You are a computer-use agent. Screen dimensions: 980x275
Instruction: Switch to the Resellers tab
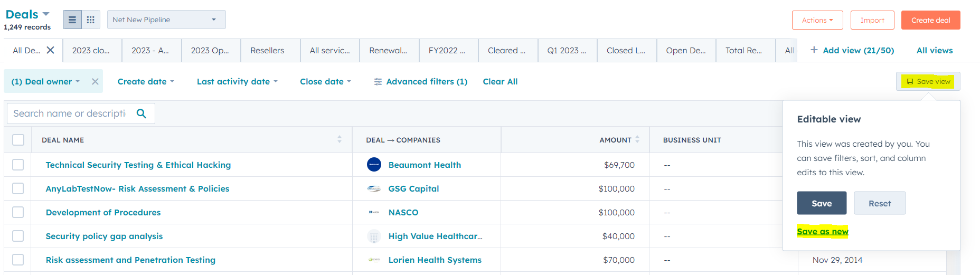click(267, 51)
